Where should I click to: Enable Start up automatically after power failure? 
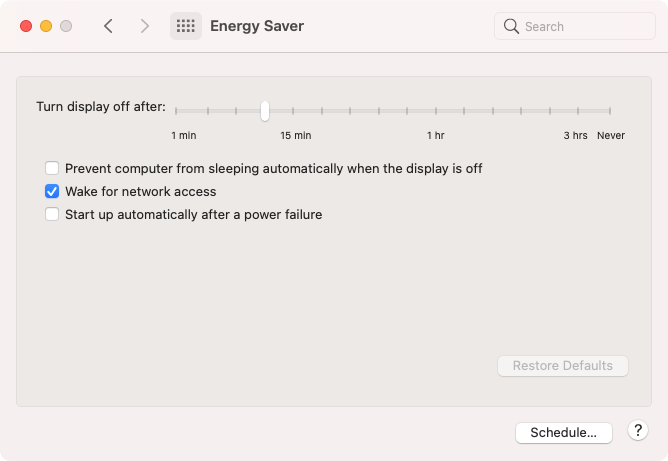point(52,214)
